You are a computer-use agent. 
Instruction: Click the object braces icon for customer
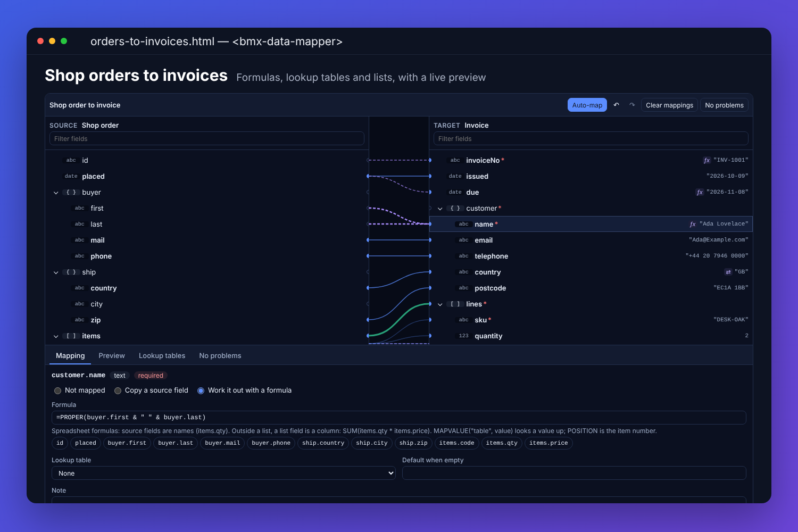pyautogui.click(x=455, y=208)
